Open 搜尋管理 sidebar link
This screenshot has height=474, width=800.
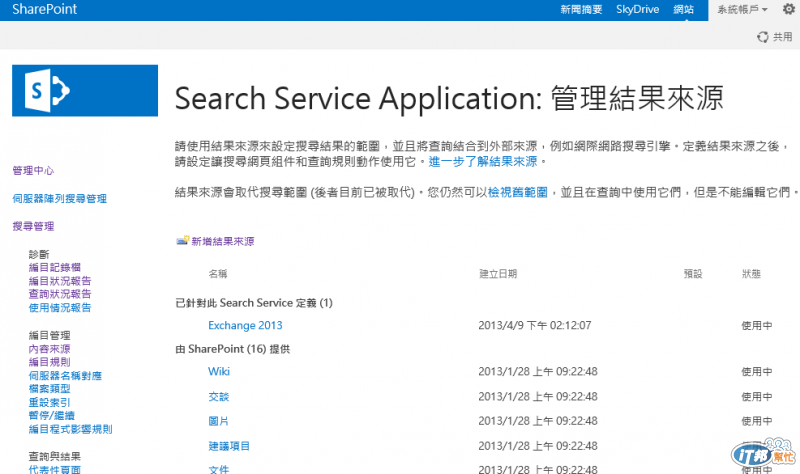pos(33,226)
